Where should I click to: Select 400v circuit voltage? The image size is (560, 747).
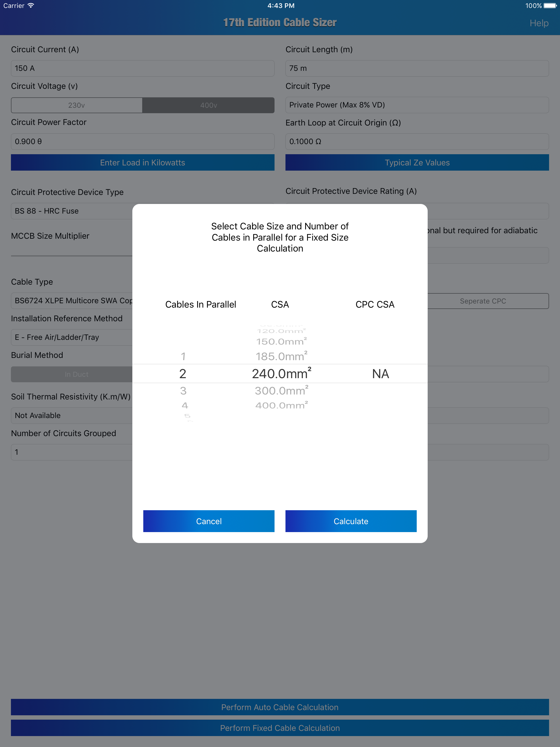click(208, 105)
